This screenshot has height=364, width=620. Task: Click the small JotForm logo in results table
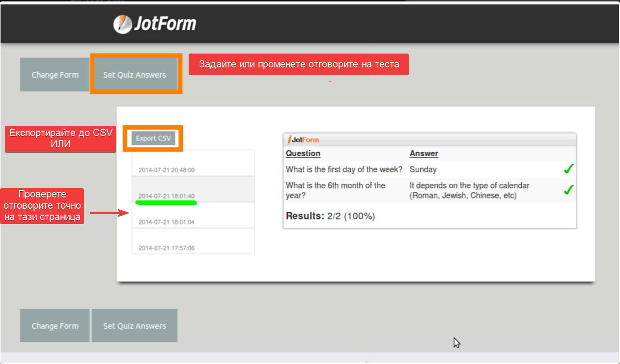click(x=303, y=140)
